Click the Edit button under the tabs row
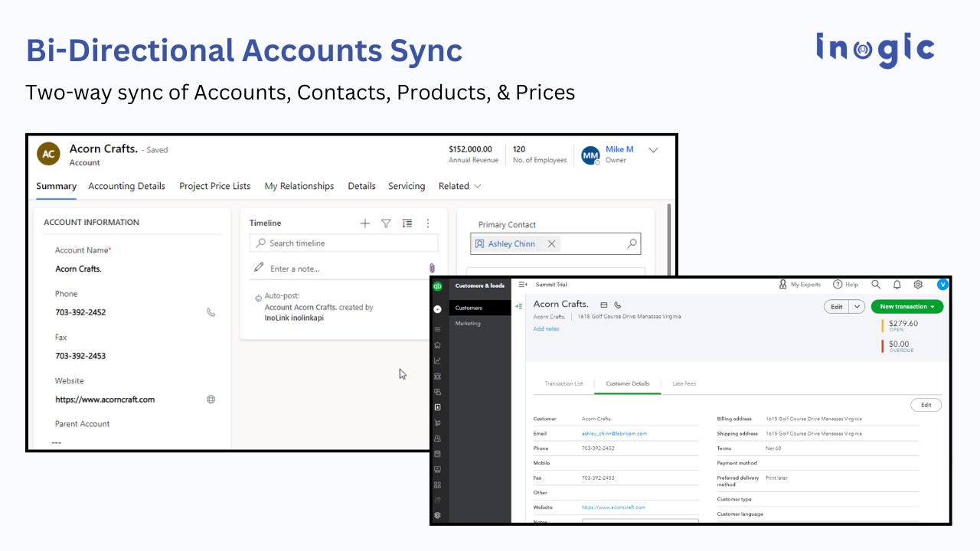 [x=926, y=405]
